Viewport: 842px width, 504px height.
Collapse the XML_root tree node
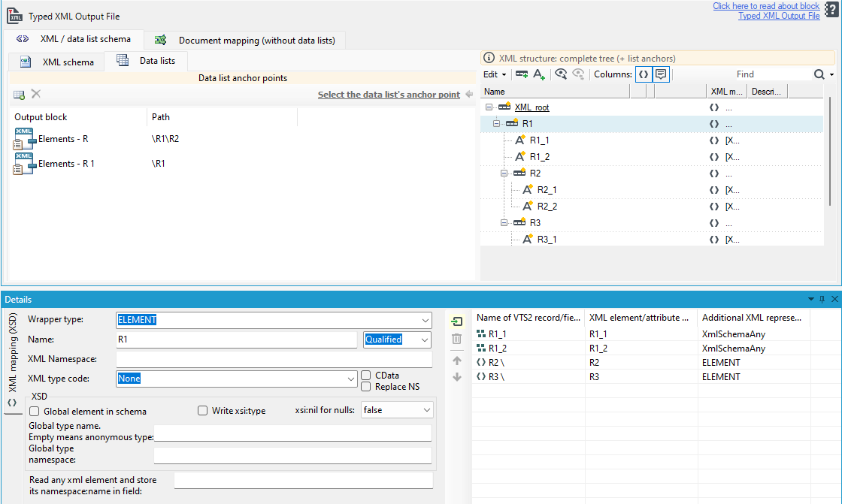(x=489, y=107)
